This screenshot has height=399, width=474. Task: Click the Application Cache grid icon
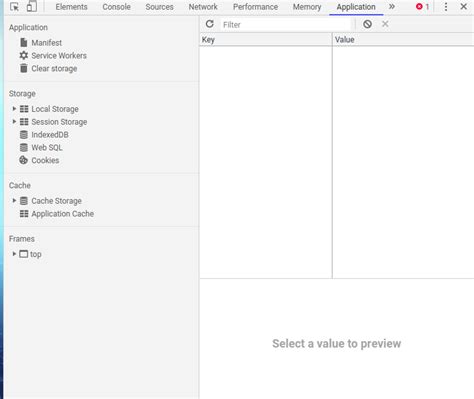point(24,214)
